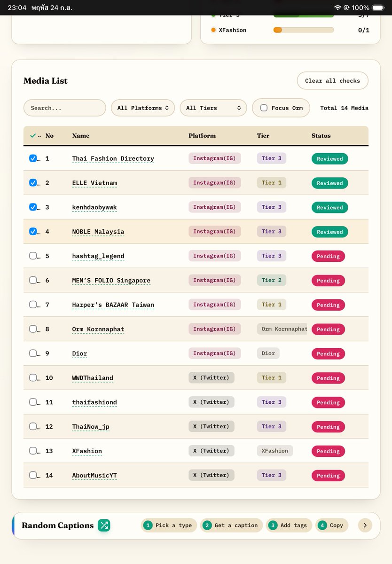Tap the next arrow in caption steps

coord(365,525)
